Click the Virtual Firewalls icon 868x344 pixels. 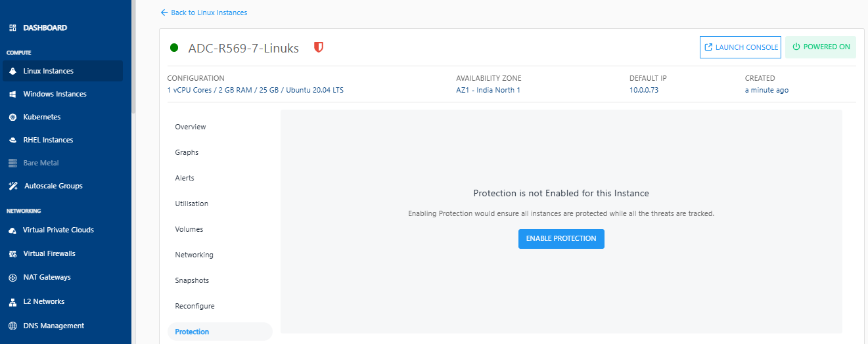(x=12, y=253)
